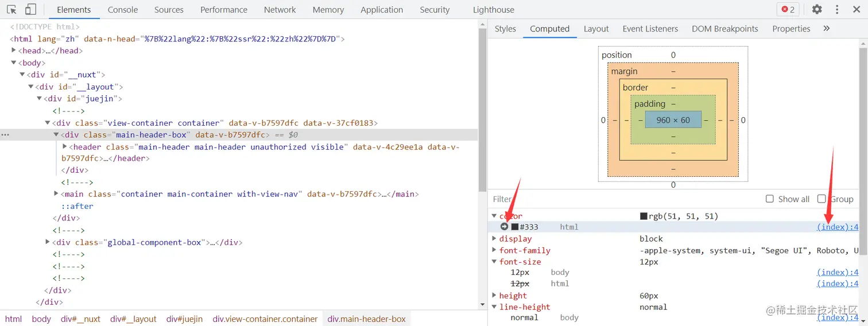
Task: Open the Sources tab
Action: point(169,10)
